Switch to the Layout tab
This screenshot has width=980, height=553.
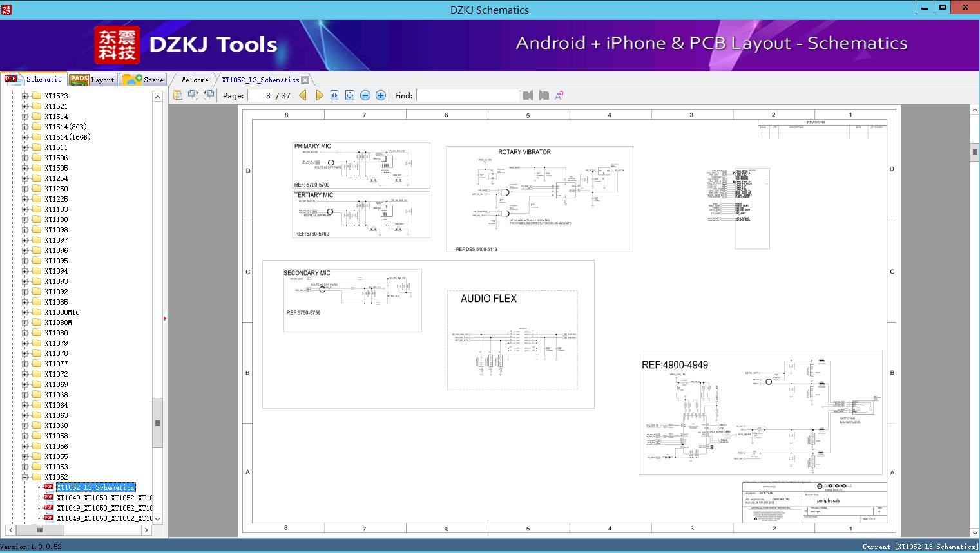point(93,80)
